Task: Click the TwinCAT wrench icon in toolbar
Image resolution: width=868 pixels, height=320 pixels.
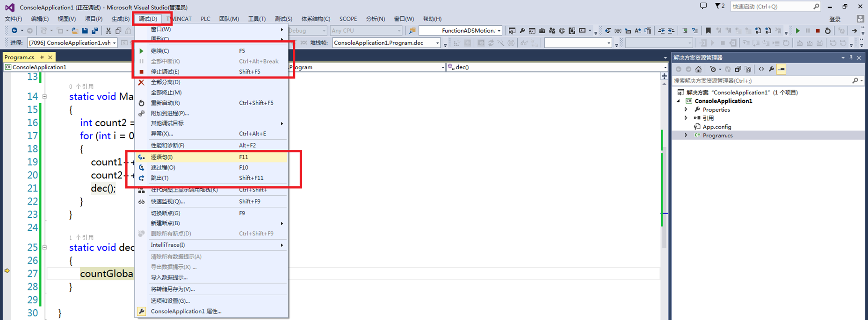Action: click(522, 31)
